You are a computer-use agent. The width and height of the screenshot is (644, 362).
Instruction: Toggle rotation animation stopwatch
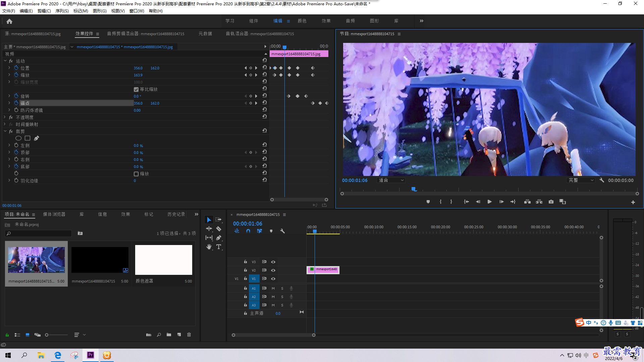[x=16, y=96]
